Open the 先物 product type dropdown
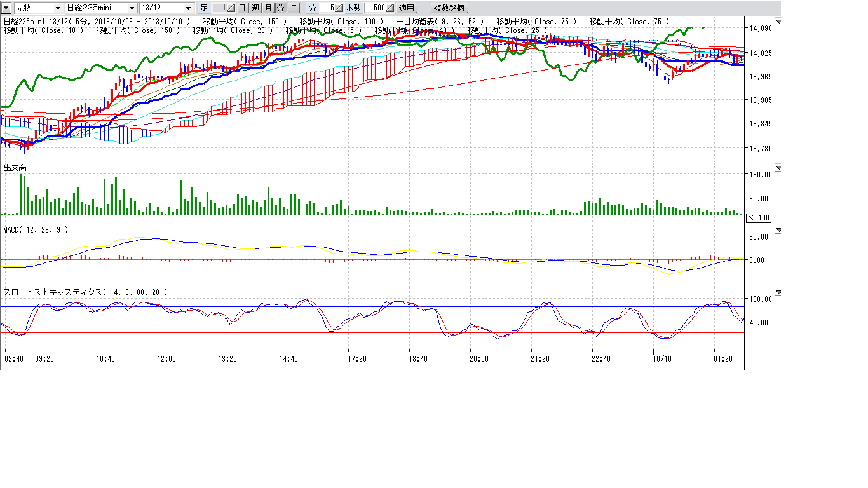This screenshot has width=868, height=488. tap(58, 8)
